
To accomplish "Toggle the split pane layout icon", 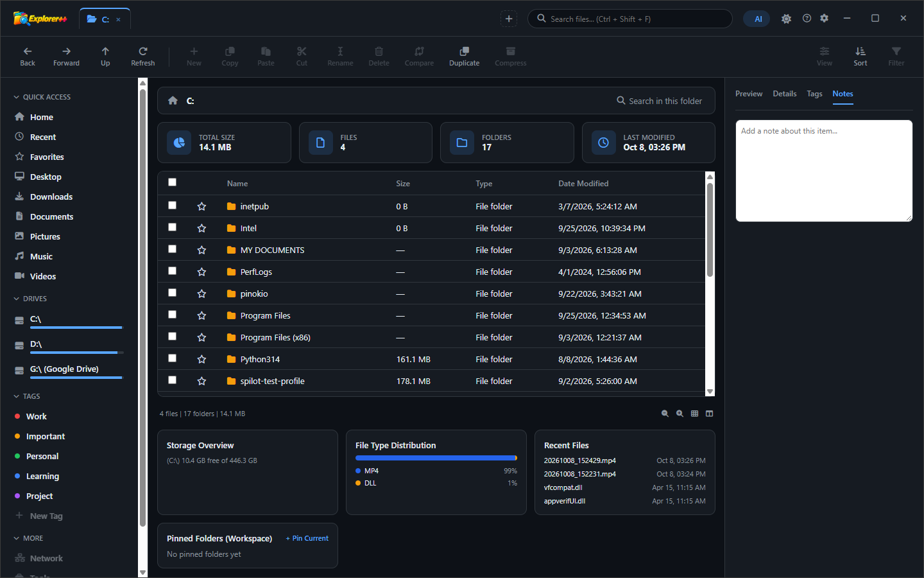I will [x=709, y=414].
